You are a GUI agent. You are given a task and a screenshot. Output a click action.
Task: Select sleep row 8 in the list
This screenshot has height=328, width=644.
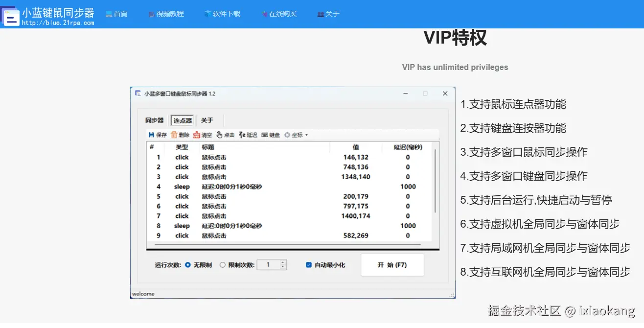pos(290,226)
